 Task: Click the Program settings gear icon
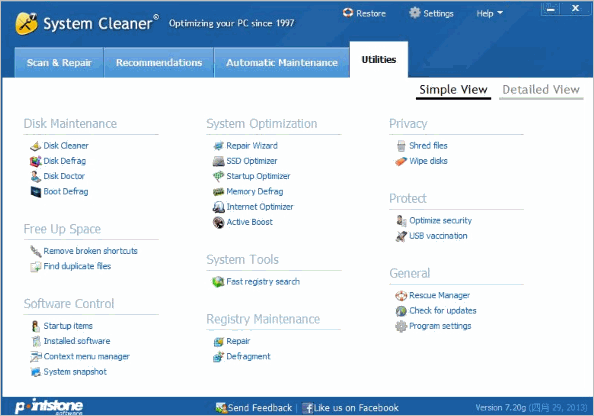click(x=401, y=326)
